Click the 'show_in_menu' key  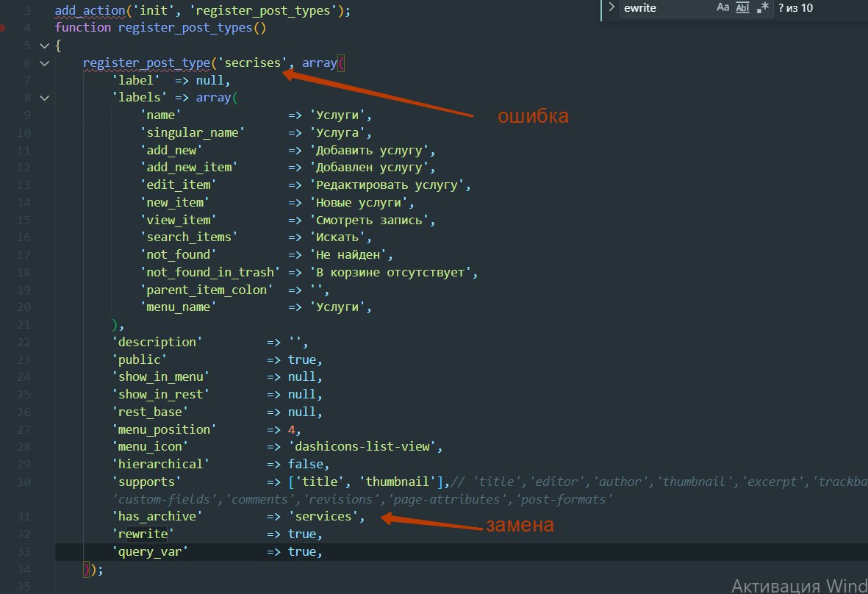(x=160, y=377)
